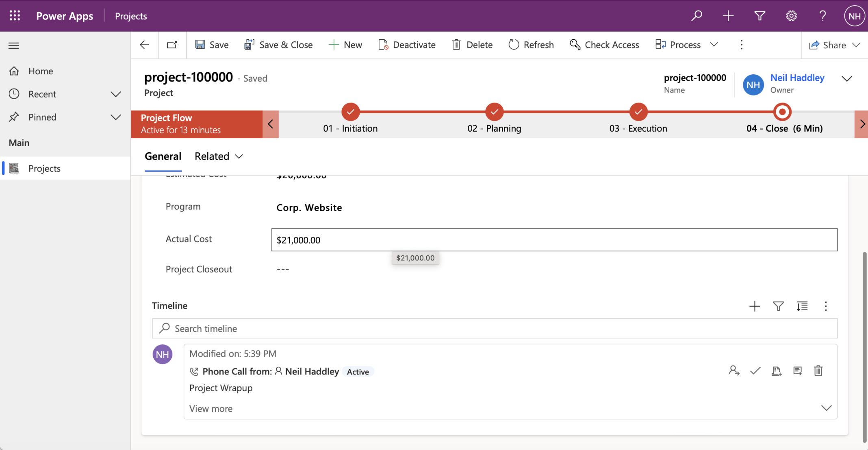Collapse the left navigation hamburger menu
868x450 pixels.
pos(14,45)
